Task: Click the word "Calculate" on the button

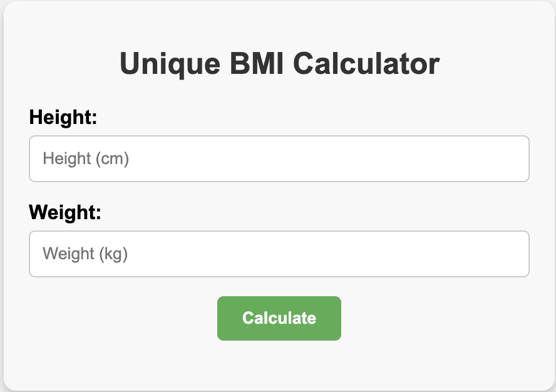Action: (279, 318)
